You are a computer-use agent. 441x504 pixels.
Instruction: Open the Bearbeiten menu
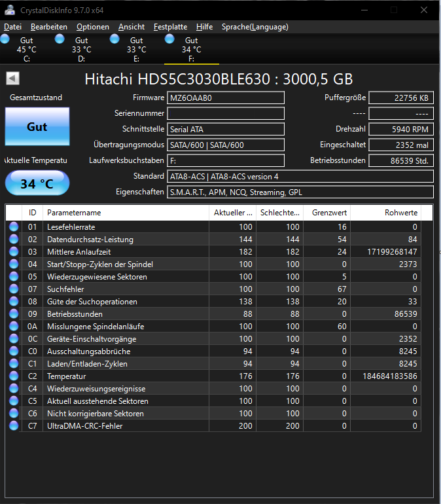tap(49, 27)
